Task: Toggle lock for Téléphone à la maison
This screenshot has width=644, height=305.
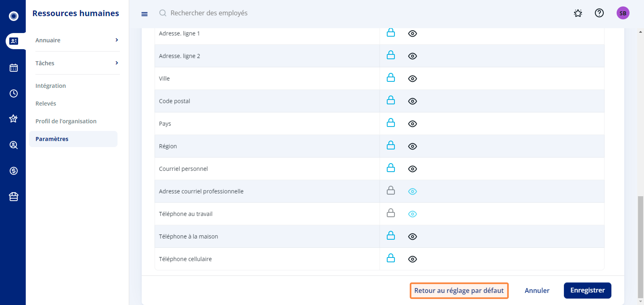Action: tap(390, 235)
